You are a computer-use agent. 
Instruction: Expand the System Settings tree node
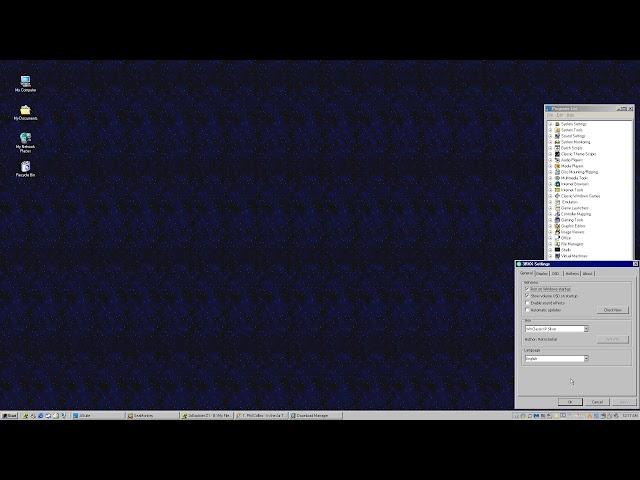coord(550,124)
